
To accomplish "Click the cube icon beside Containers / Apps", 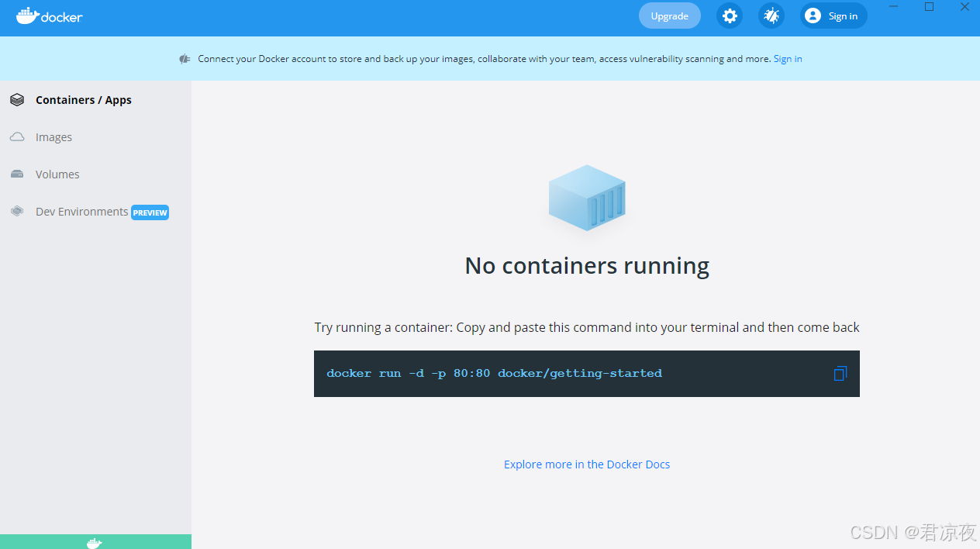I will point(17,100).
